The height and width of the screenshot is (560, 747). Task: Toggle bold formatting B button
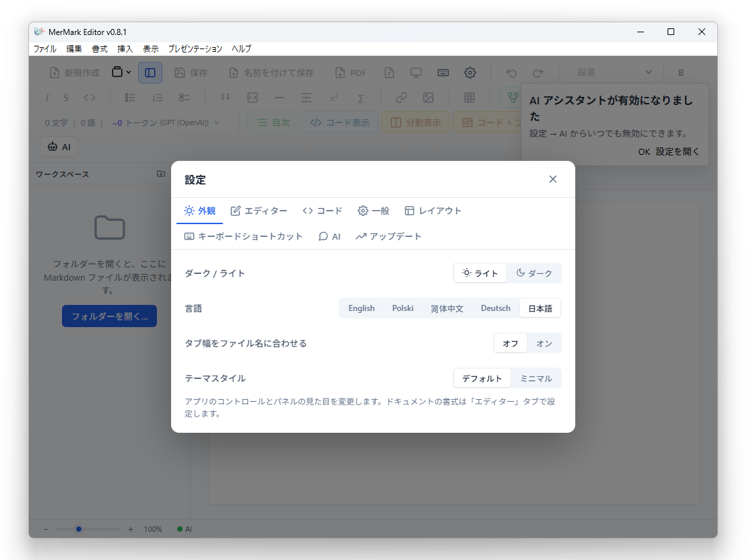click(681, 73)
